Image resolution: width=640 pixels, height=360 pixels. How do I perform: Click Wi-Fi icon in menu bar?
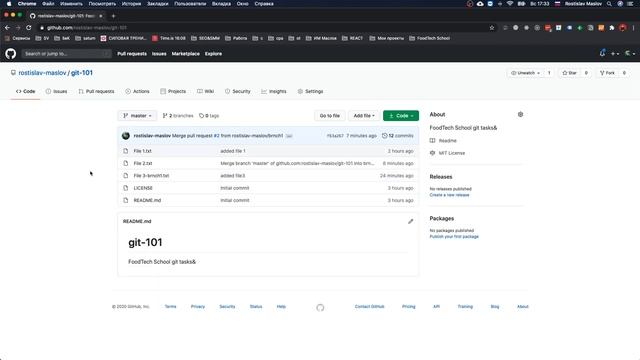pyautogui.click(x=510, y=4)
